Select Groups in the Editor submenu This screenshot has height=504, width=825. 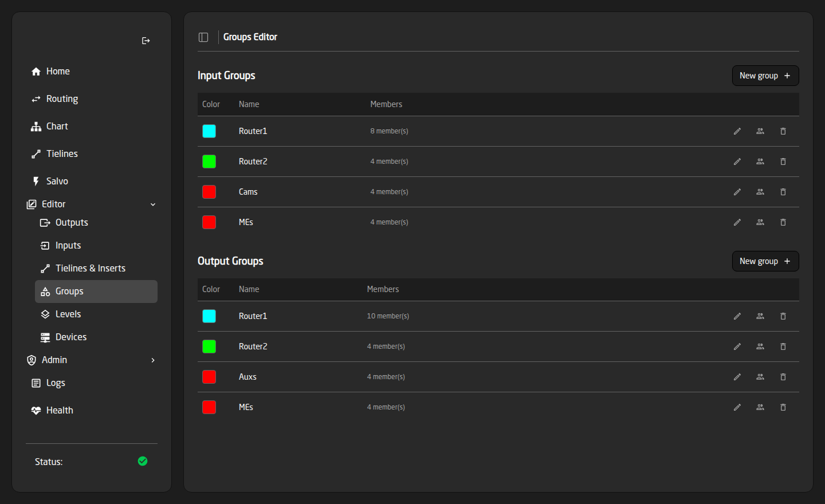[96, 292]
